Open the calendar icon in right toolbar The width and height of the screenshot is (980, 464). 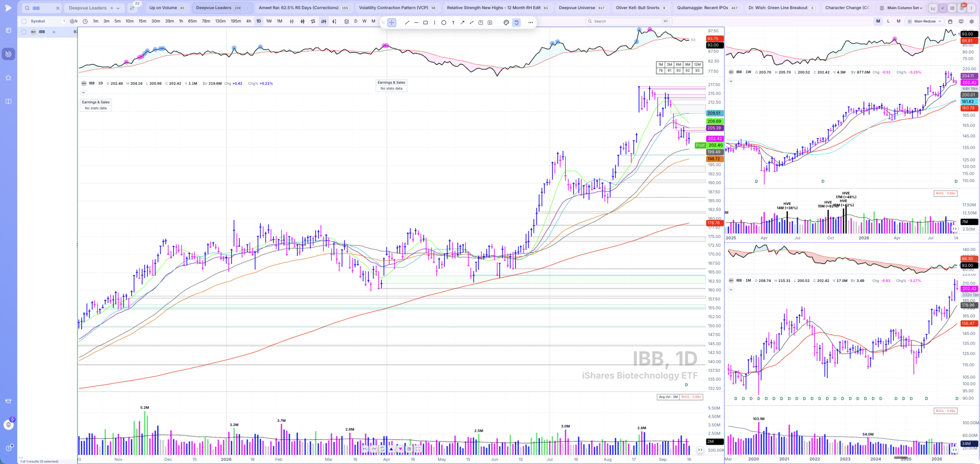950,21
